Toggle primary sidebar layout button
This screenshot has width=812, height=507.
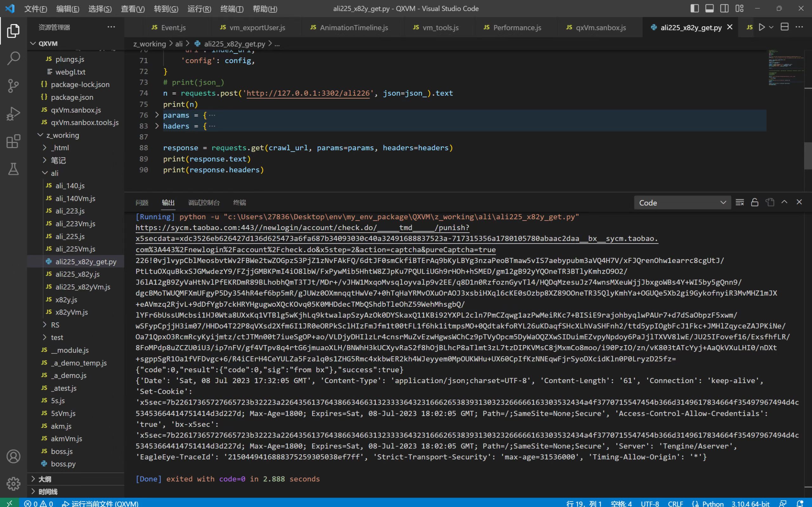695,9
